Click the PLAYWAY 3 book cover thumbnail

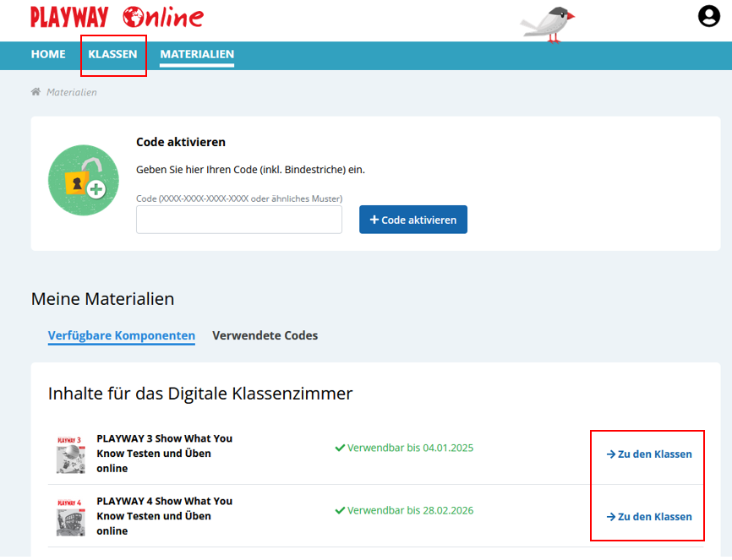pyautogui.click(x=70, y=454)
